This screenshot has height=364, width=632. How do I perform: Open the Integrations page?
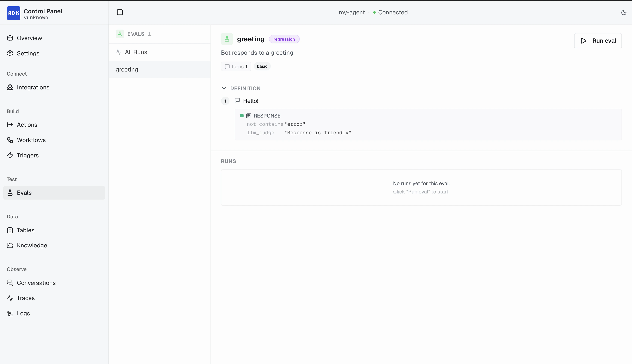33,87
